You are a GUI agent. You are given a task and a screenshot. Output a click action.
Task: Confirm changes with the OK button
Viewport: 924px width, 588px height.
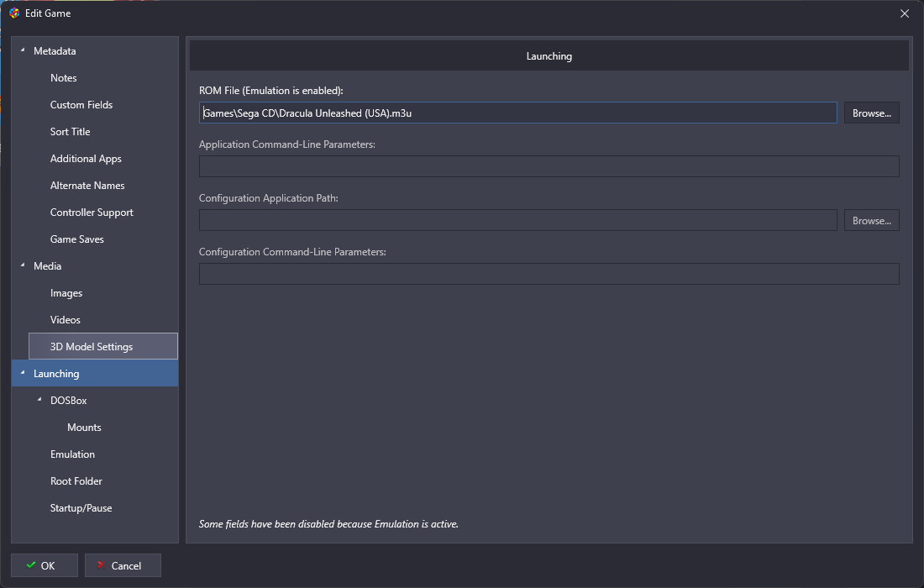tap(45, 565)
